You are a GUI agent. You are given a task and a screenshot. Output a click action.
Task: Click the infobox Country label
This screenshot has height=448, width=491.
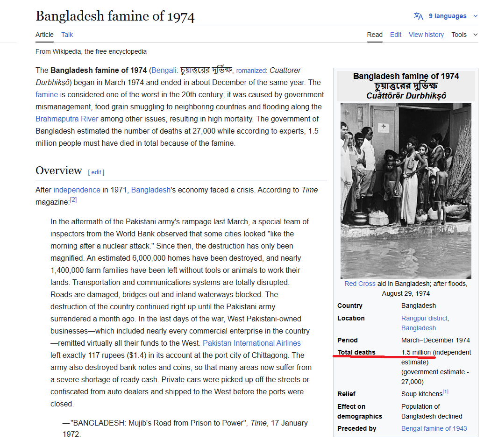(350, 306)
